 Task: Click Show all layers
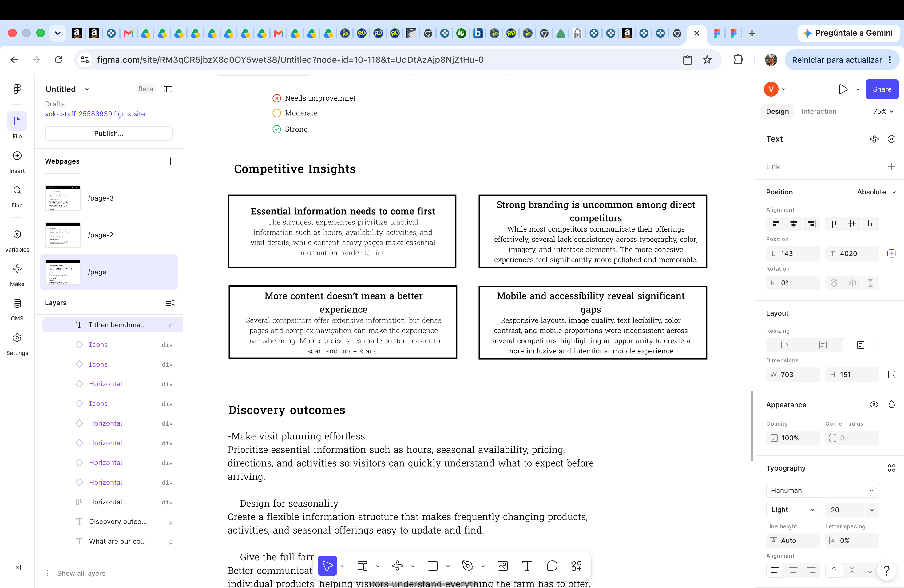(x=81, y=573)
